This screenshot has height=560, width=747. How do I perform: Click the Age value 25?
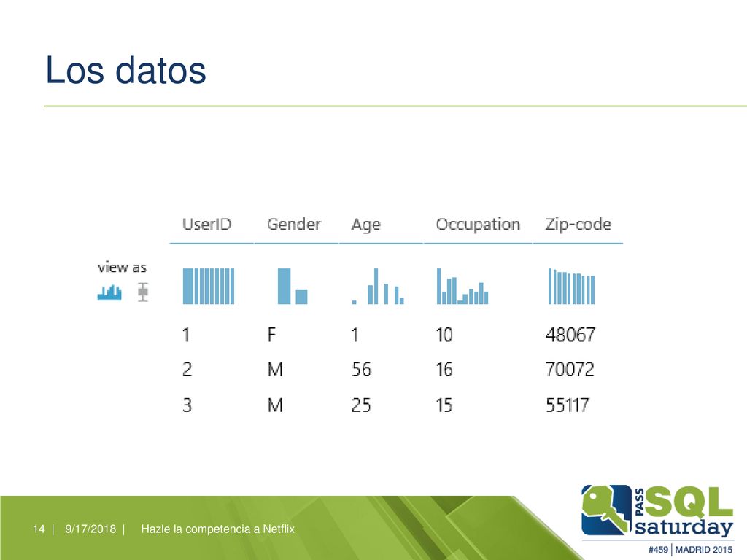click(x=361, y=405)
